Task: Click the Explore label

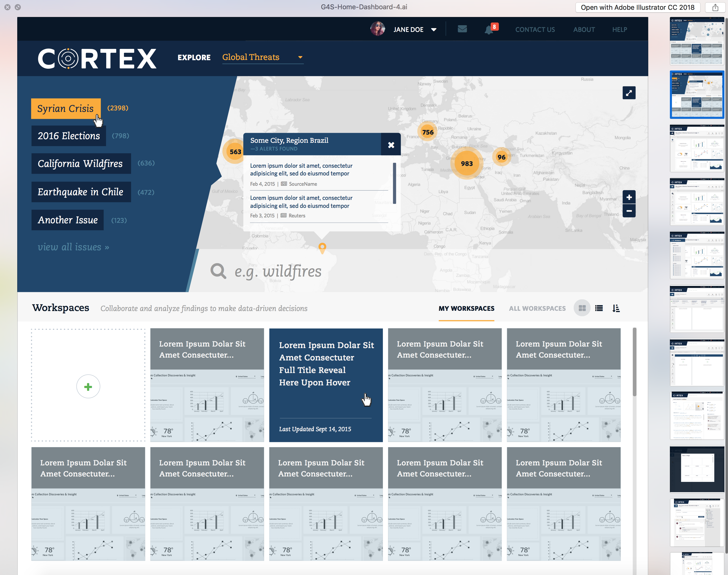Action: coord(194,58)
